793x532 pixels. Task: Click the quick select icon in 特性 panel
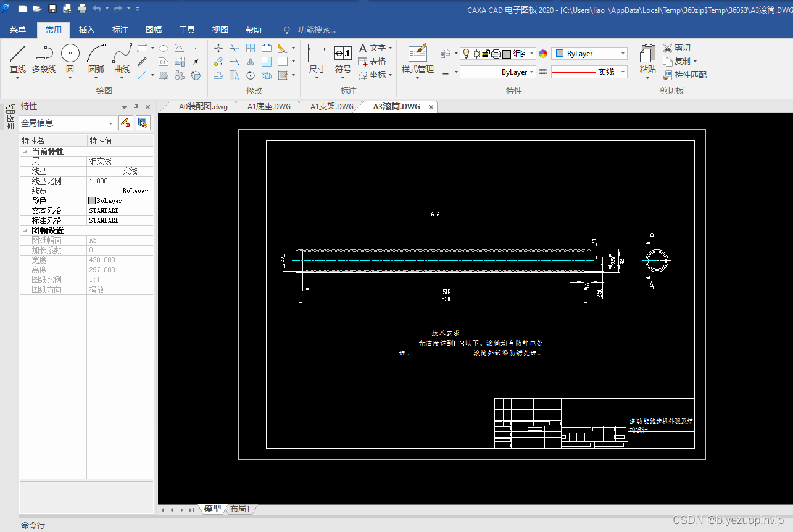(x=143, y=123)
